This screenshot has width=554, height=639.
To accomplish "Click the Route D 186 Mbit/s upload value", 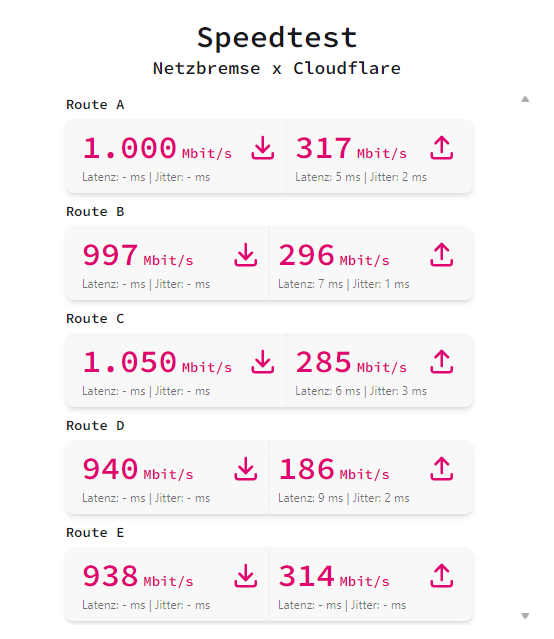I will click(x=334, y=469).
